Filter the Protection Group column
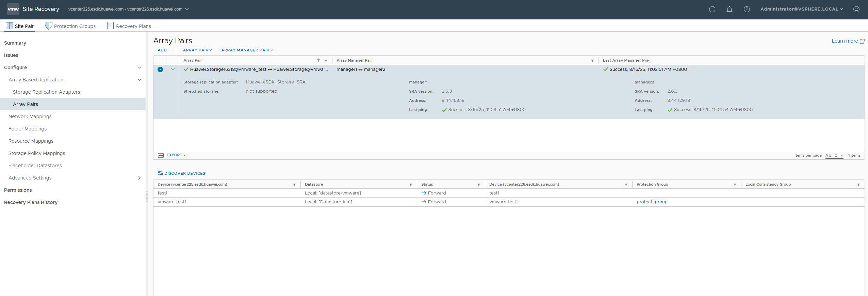This screenshot has height=296, width=868. point(735,185)
